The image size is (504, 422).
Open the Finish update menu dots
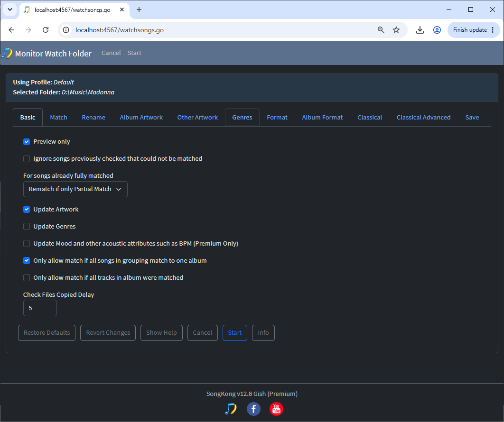[493, 30]
